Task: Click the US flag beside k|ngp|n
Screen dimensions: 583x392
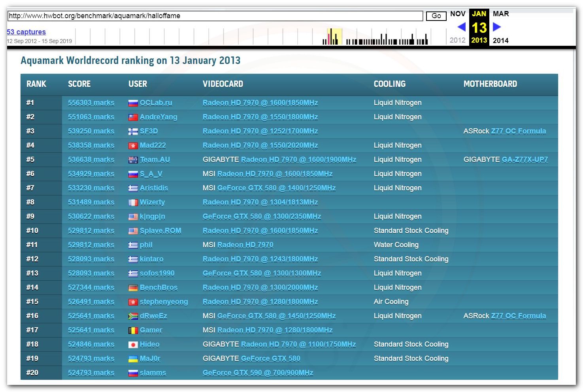Action: point(133,217)
